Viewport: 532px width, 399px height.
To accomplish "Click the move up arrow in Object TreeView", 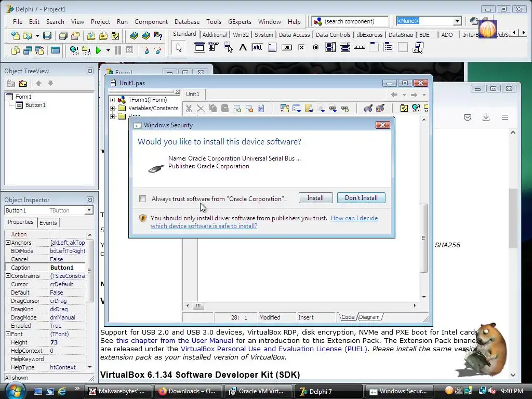I will [38, 83].
